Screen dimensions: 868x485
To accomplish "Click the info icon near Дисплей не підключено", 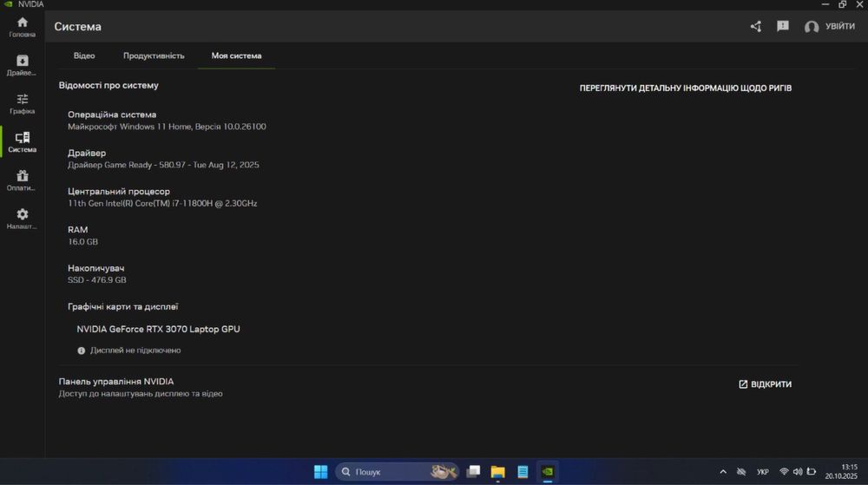I will point(82,351).
